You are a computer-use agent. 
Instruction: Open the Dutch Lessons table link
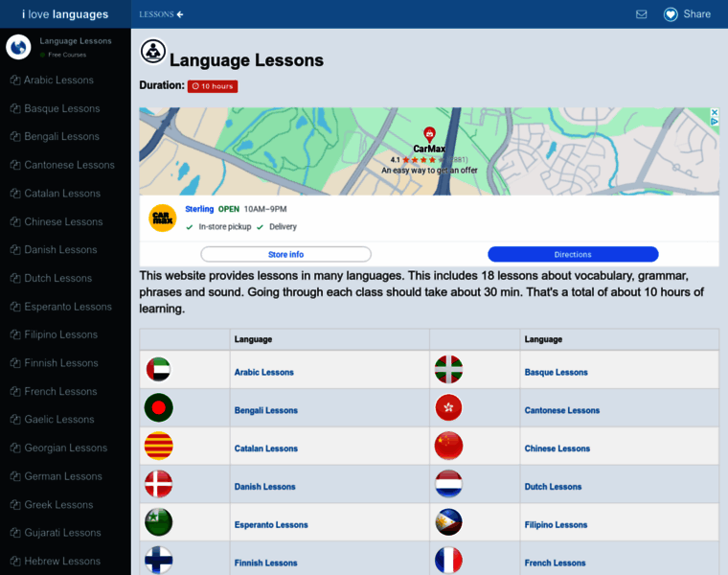click(x=553, y=486)
